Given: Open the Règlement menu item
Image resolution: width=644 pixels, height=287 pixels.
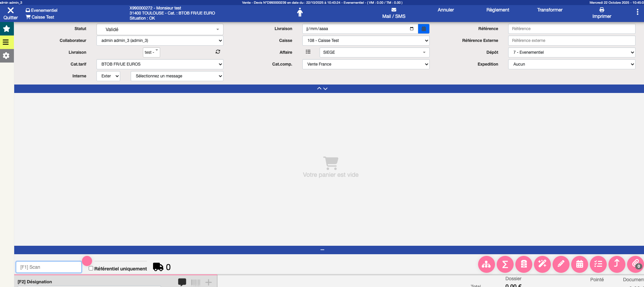Looking at the screenshot, I should pos(497,10).
